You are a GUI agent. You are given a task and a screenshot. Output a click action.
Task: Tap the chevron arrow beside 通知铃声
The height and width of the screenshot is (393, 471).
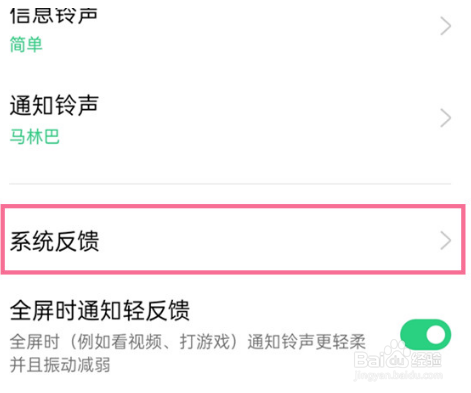tap(445, 118)
